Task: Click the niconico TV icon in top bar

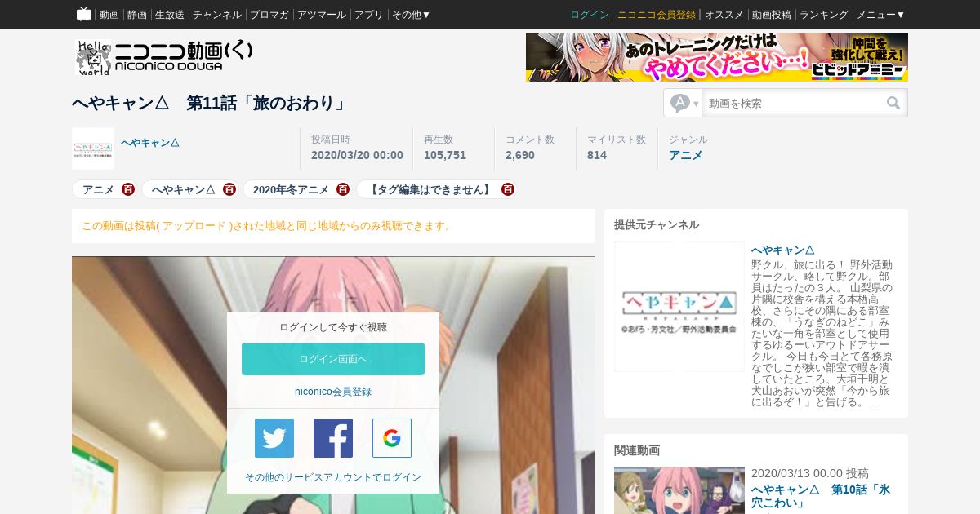Action: click(x=84, y=14)
